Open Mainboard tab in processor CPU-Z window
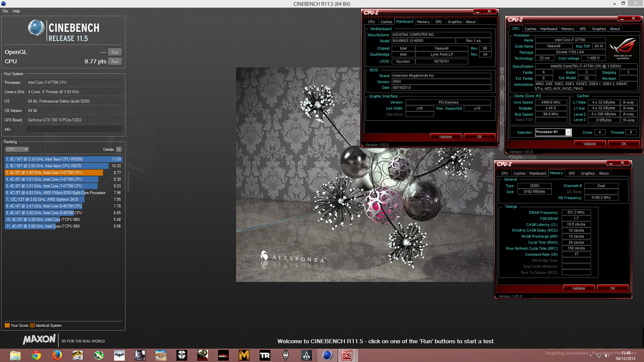 tap(549, 29)
